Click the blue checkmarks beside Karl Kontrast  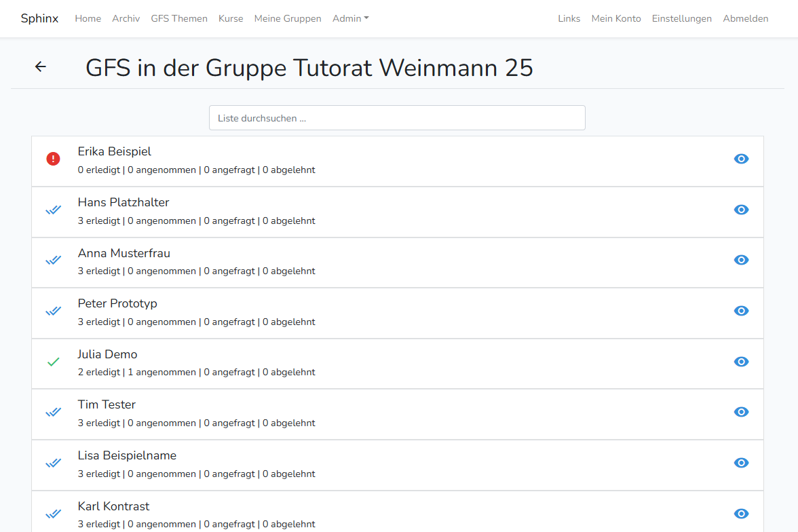53,514
